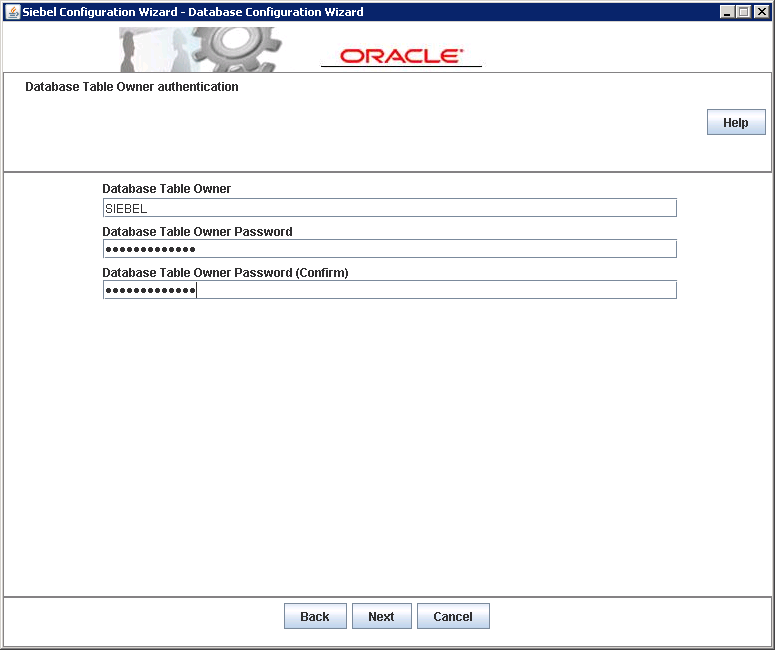Screen dimensions: 775x650
Task: Return to previous step with Back
Action: (315, 616)
